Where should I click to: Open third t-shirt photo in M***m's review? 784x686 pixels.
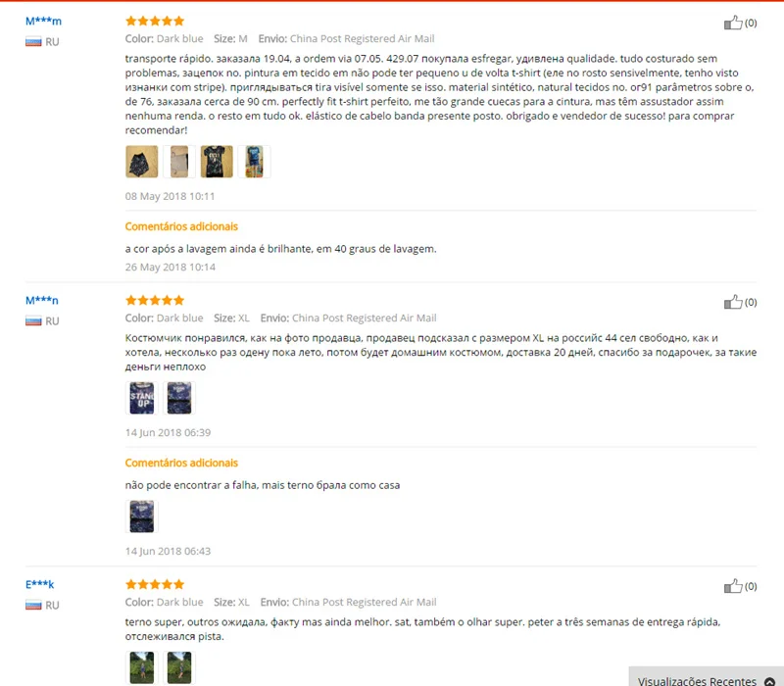point(217,162)
